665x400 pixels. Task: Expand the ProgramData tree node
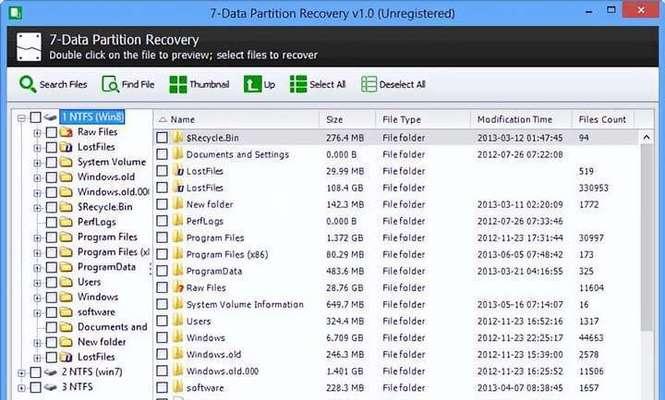click(37, 268)
